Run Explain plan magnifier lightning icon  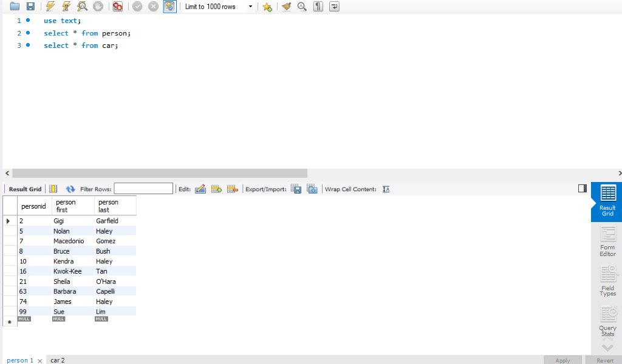click(82, 6)
